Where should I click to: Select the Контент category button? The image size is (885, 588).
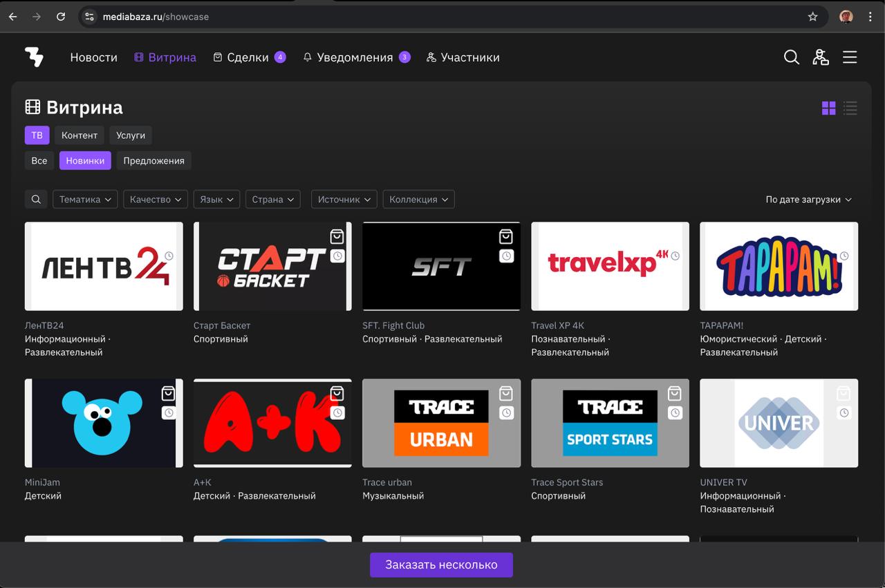[x=80, y=135]
